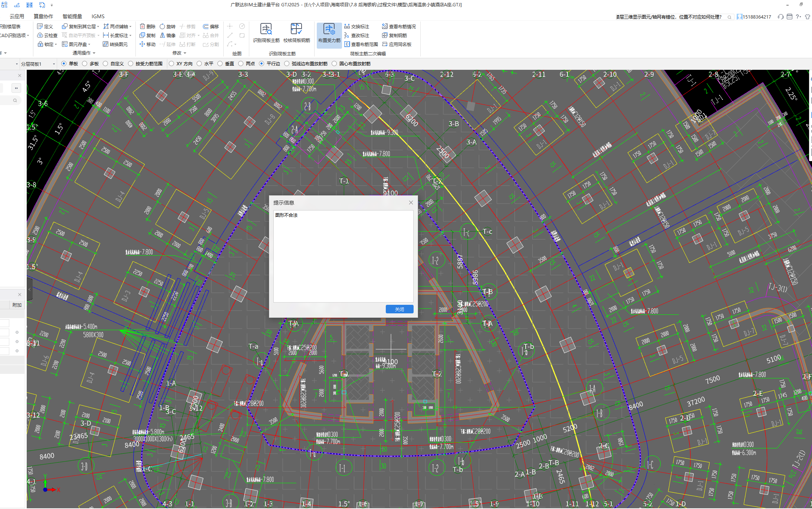Click the 分割 (Split) tool
812x509 pixels.
tap(211, 44)
